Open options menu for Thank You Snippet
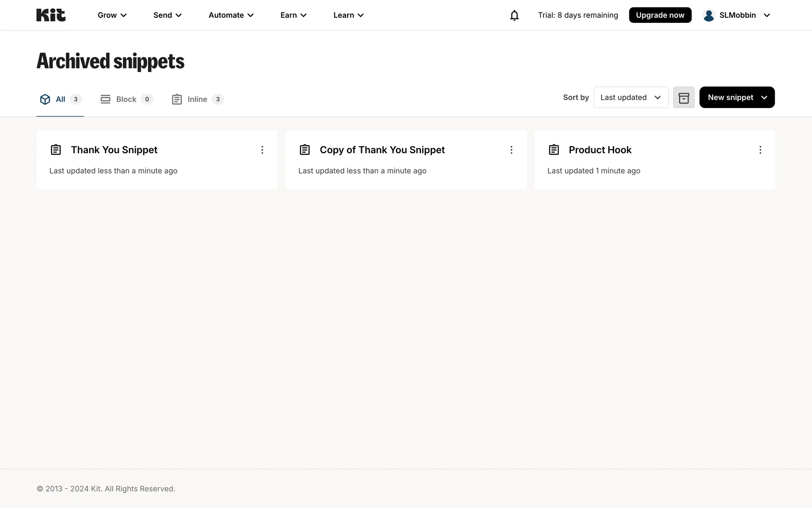 click(262, 150)
